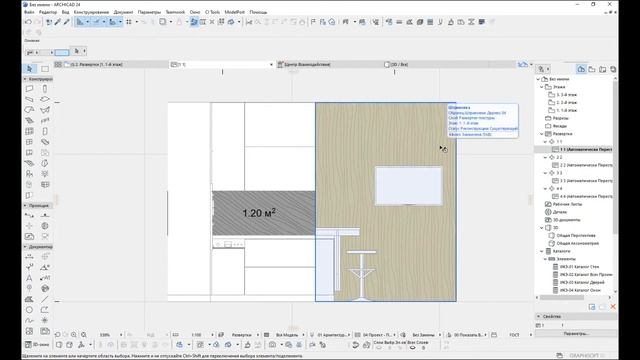Collapse the Проекция toolbox section

point(25,206)
